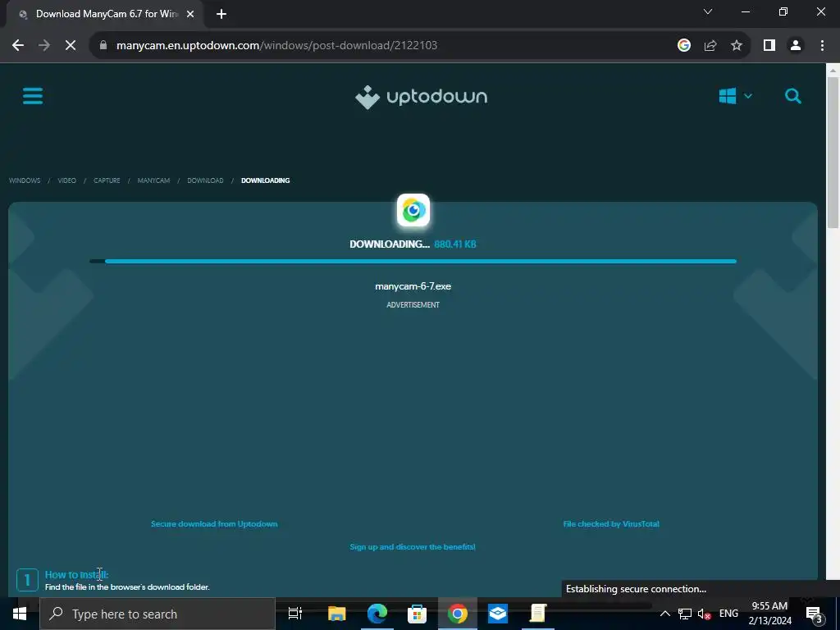
Task: View site security lock information
Action: coord(103,46)
